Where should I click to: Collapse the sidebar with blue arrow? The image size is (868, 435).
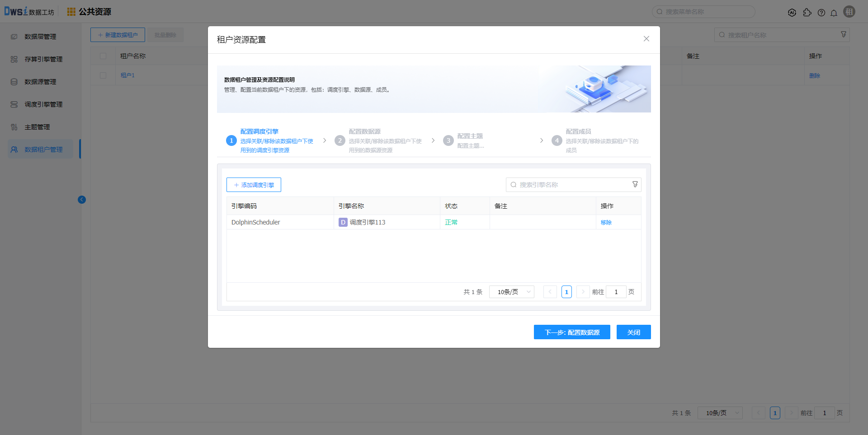point(82,200)
